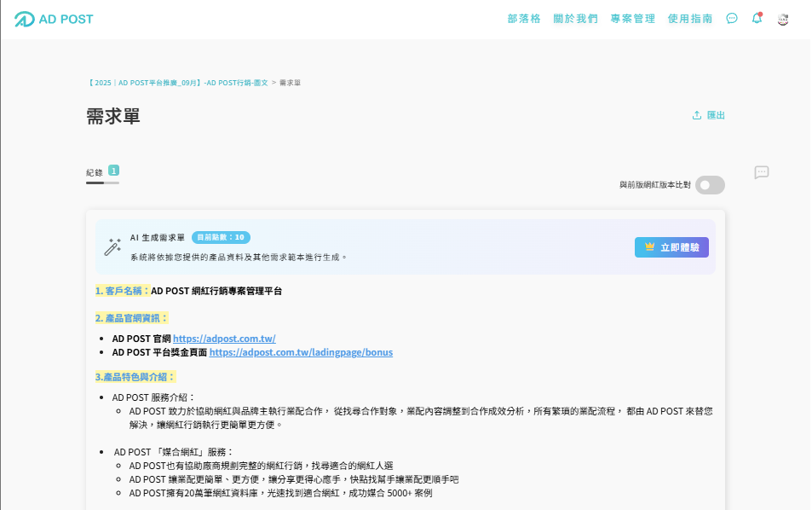Screen dimensions: 812x510
Task: Open the 部落格 menu item
Action: (x=523, y=19)
